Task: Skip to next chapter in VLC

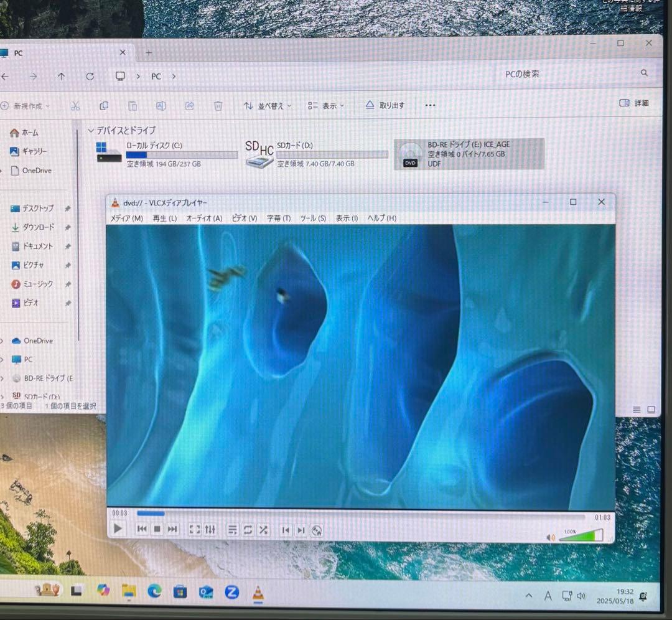Action: [x=301, y=530]
